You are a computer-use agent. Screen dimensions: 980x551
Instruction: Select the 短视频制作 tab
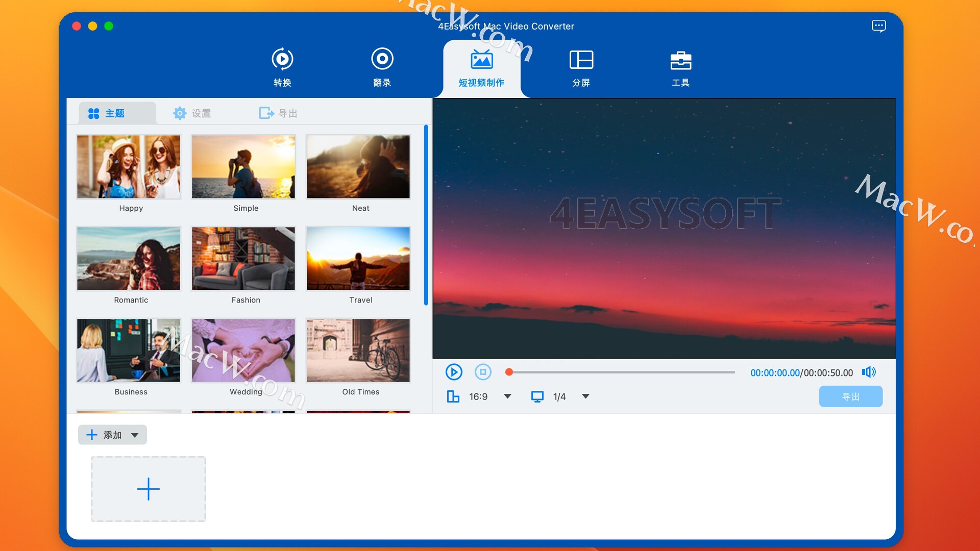[481, 68]
